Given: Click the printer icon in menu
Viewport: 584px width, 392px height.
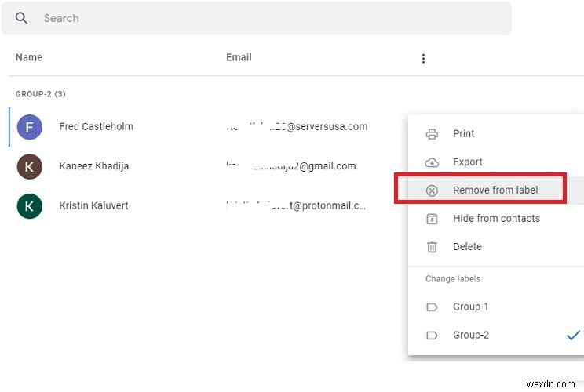Looking at the screenshot, I should pyautogui.click(x=432, y=134).
